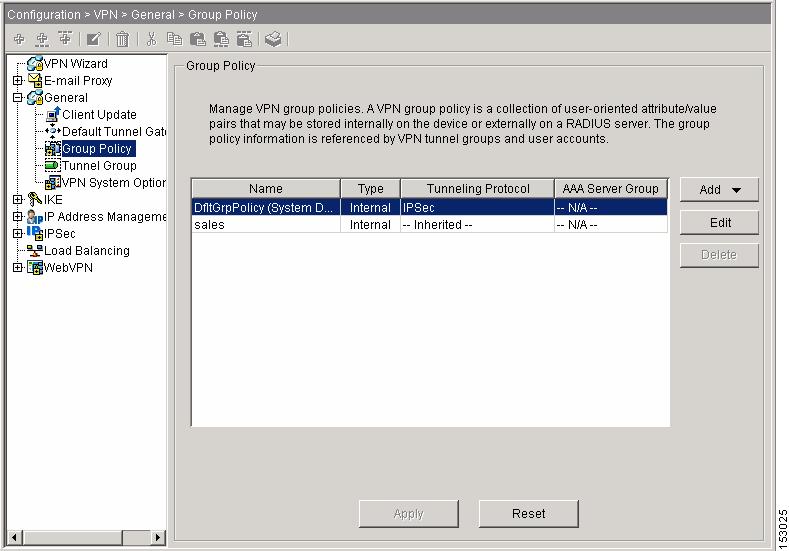Click the Edit pencil toolbar icon

93,39
